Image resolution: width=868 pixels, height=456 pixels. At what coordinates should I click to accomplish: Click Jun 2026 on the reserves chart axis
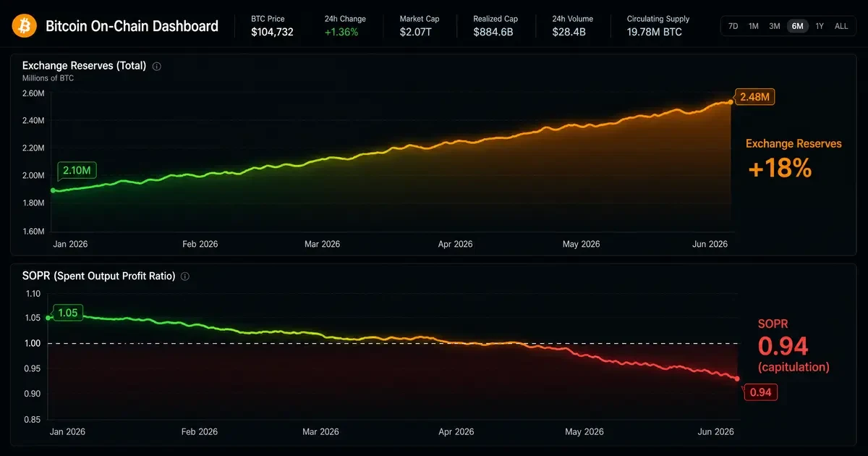click(x=710, y=244)
